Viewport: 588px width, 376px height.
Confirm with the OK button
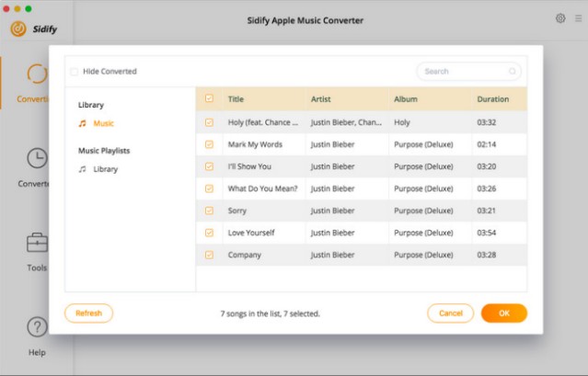(503, 313)
